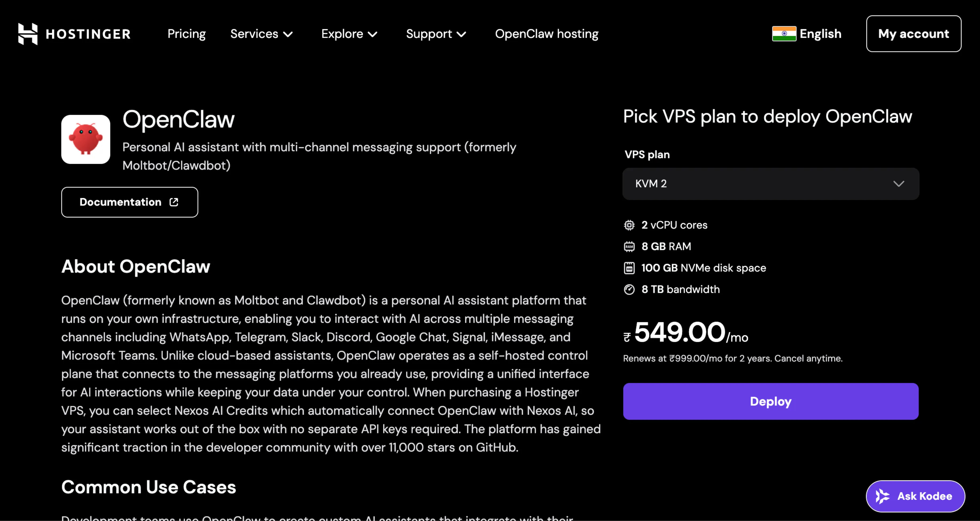Click the Hostinger logo icon

(28, 34)
